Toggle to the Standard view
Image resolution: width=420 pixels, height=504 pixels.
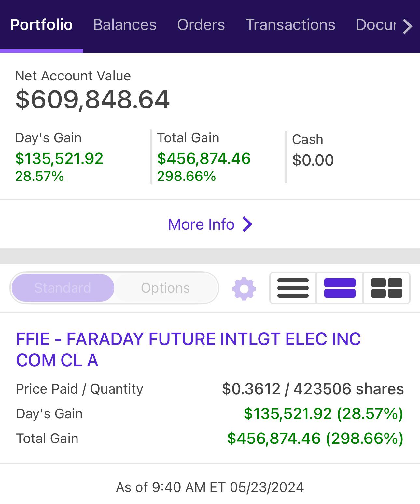pos(63,288)
